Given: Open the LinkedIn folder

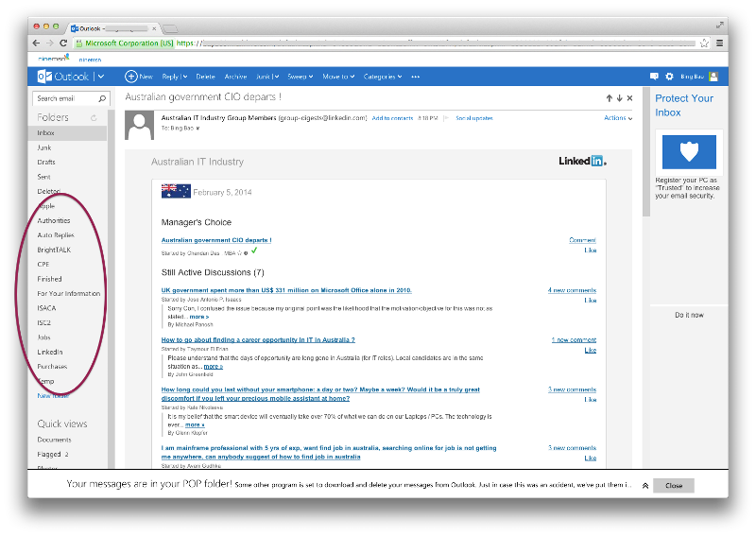Looking at the screenshot, I should [x=50, y=352].
